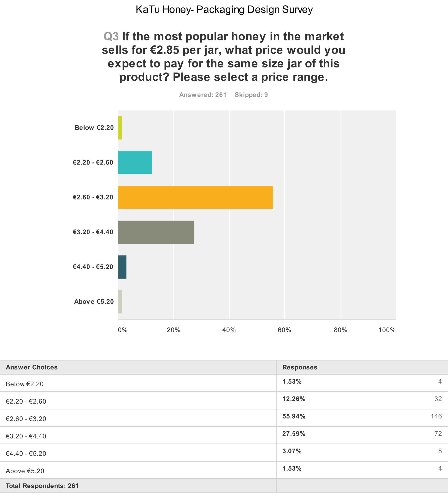Select the 55.94% value in the table
The width and height of the screenshot is (448, 498).
click(x=294, y=416)
